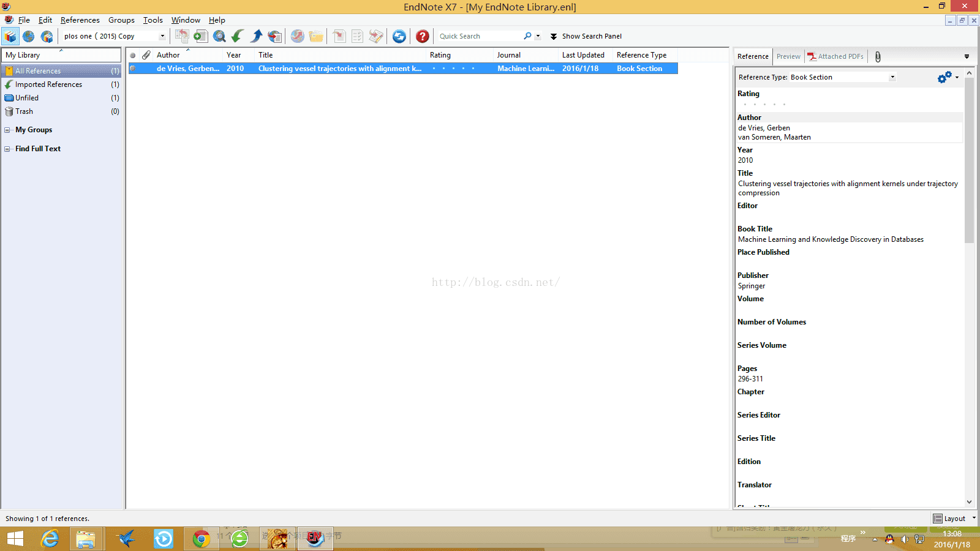Open the Window menu

tap(186, 20)
